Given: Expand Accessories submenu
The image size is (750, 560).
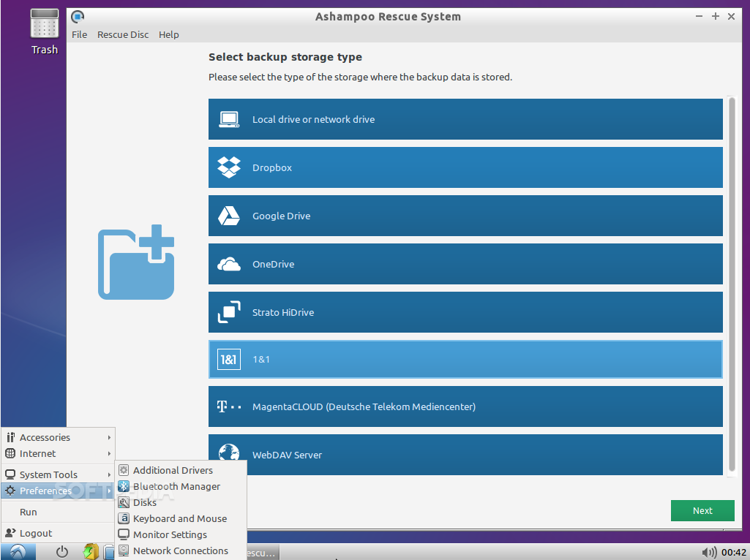Looking at the screenshot, I should click(58, 437).
